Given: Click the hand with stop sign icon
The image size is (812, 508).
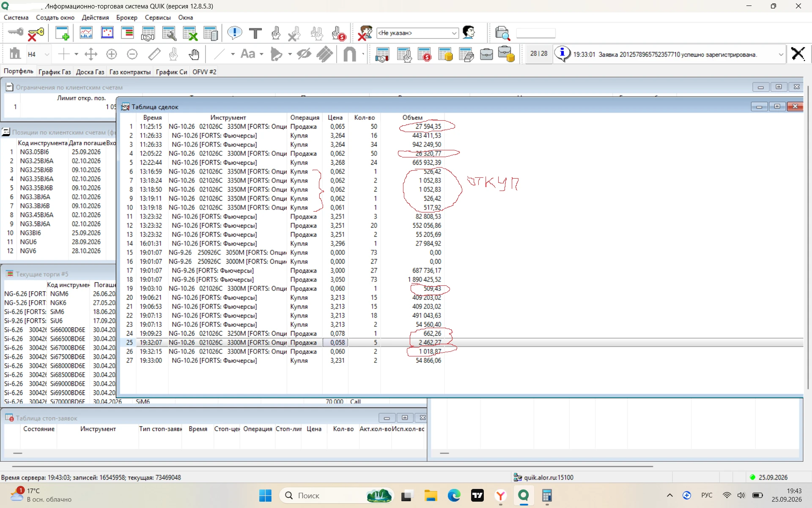Looking at the screenshot, I should pos(339,33).
